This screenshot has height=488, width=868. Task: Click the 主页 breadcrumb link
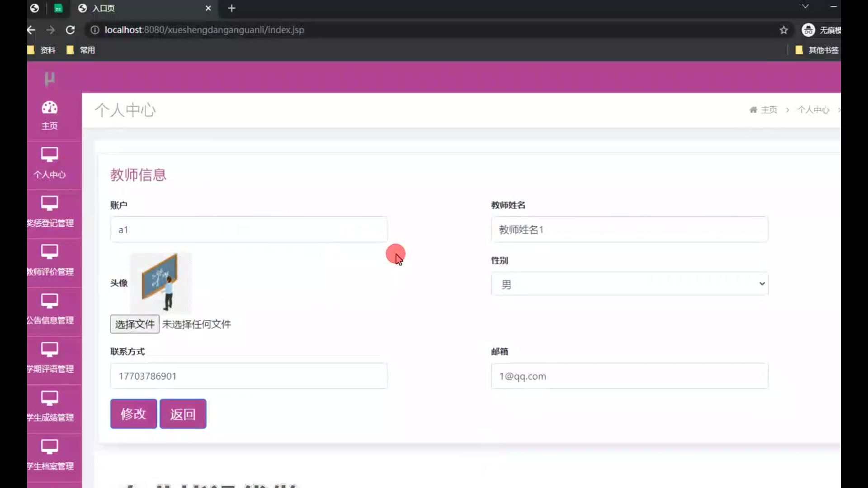click(x=769, y=110)
